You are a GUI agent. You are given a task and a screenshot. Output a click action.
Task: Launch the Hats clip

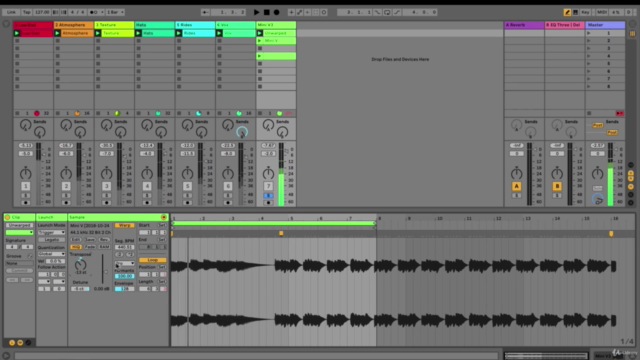coord(138,33)
